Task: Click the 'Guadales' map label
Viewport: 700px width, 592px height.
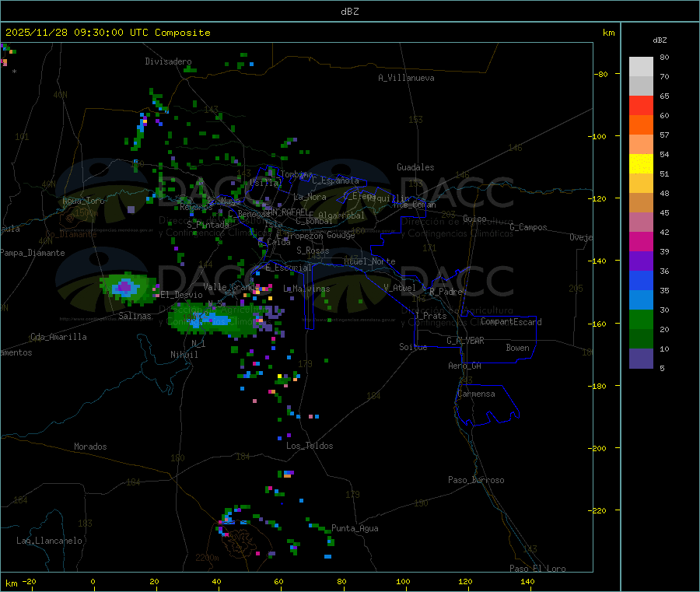Action: pyautogui.click(x=415, y=167)
